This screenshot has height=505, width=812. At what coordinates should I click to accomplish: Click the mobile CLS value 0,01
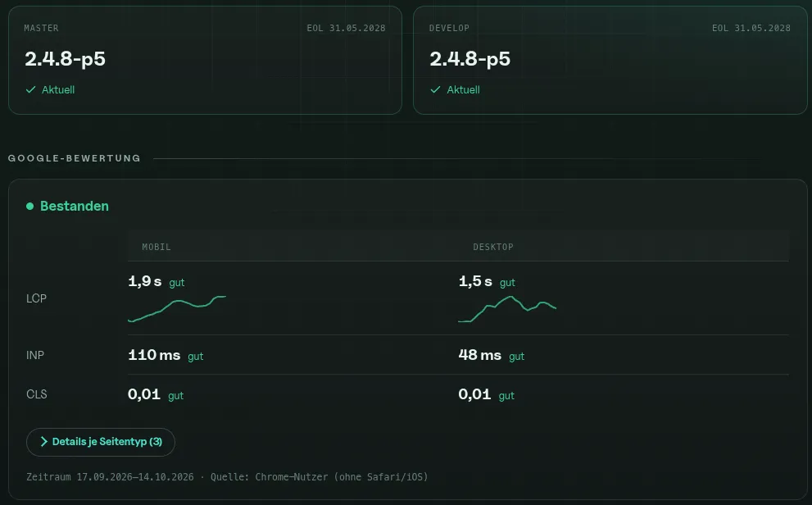click(144, 394)
